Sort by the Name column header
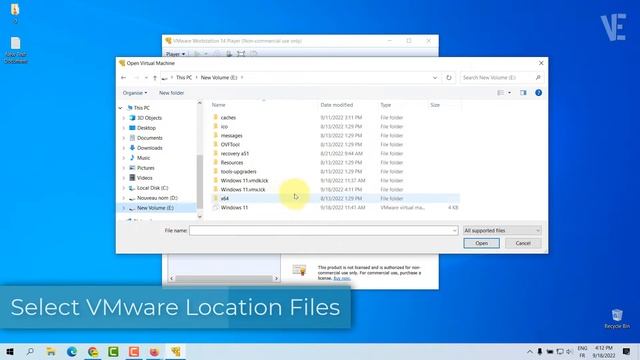Image resolution: width=640 pixels, height=360 pixels. (x=218, y=105)
